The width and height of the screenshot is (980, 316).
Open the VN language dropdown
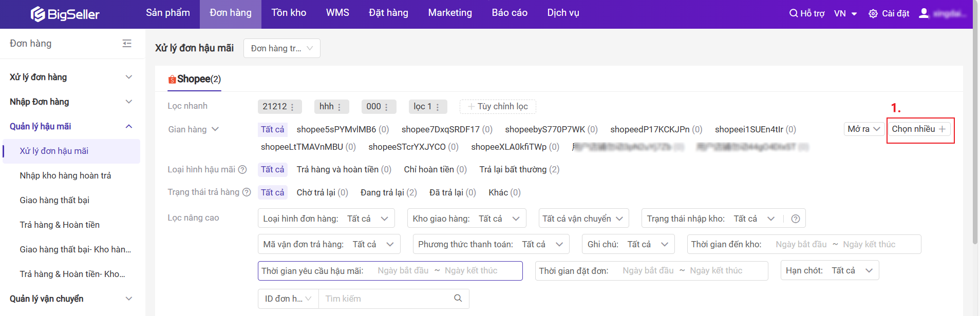(845, 14)
